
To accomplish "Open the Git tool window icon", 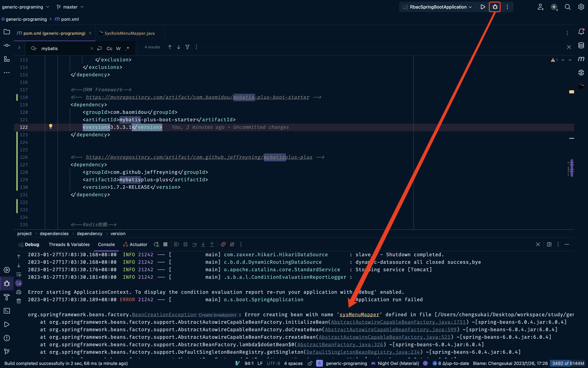I will pyautogui.click(x=7, y=351).
